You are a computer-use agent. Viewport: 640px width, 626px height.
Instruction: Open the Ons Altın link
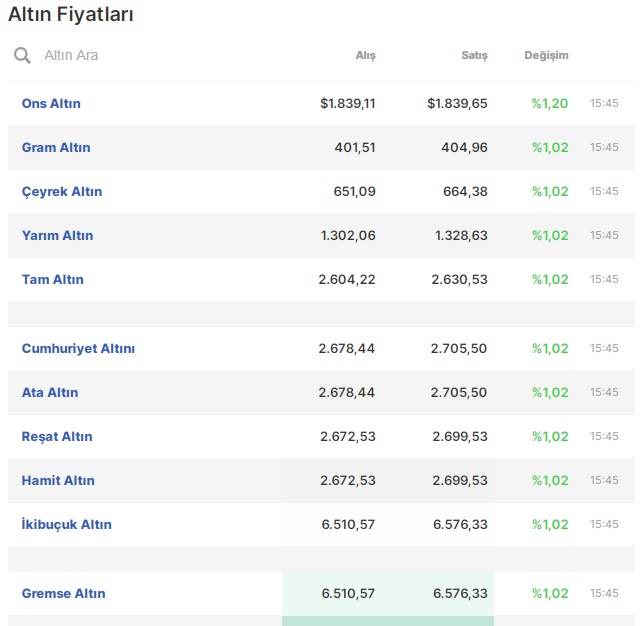[51, 103]
